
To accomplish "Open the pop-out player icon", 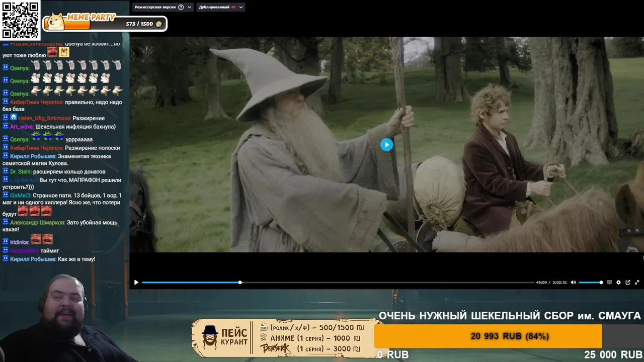I will [628, 283].
